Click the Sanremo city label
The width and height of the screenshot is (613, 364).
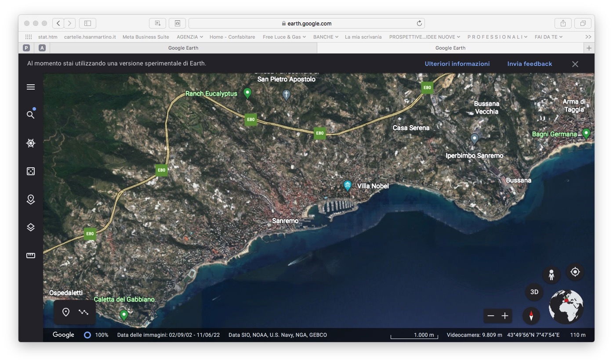pos(285,221)
